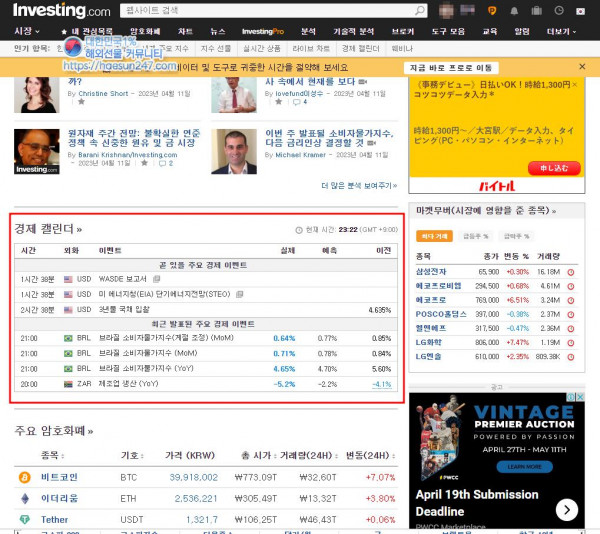Click star icon under Barani Krishnan article
The image size is (600, 534).
pos(144,163)
